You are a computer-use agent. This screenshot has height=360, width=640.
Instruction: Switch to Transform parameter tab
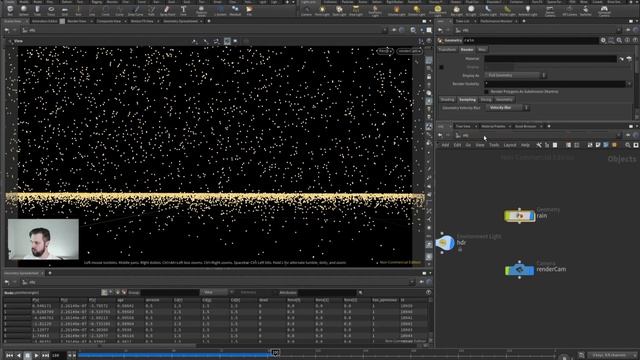coord(447,49)
